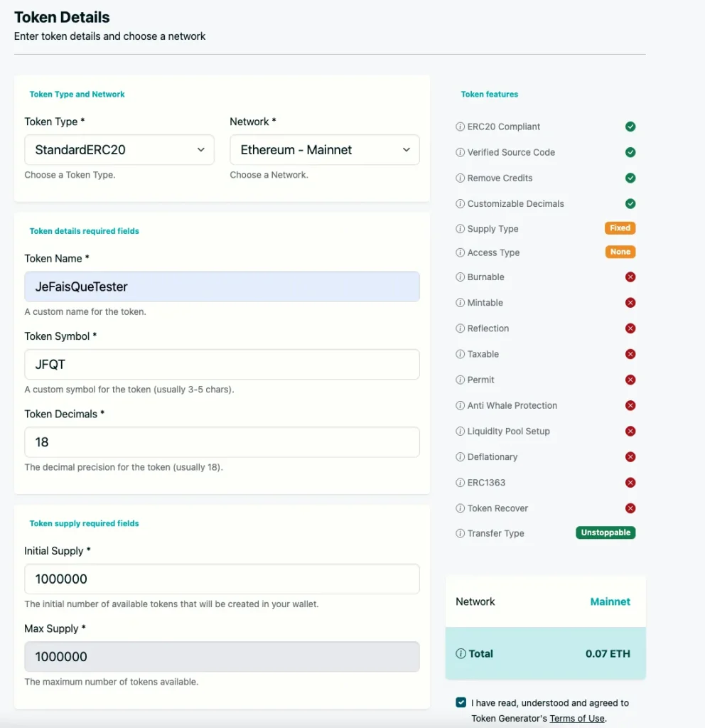Click the info icon for Burnable feature
The height and width of the screenshot is (728, 705).
tap(460, 277)
